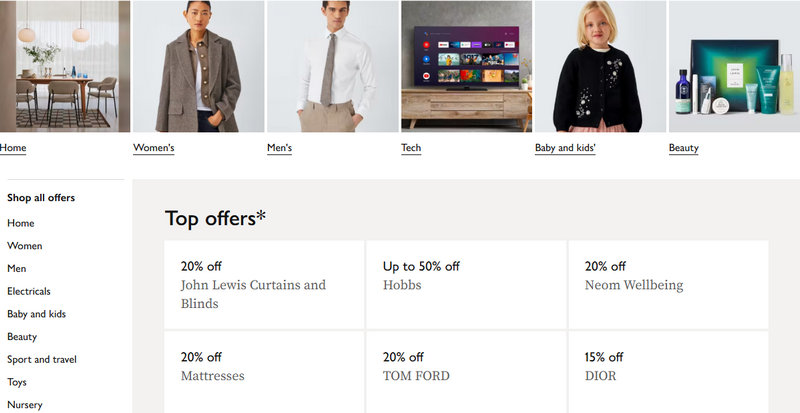Screen dimensions: 800x413
Task: Follow the Women's link under the image
Action: 154,148
